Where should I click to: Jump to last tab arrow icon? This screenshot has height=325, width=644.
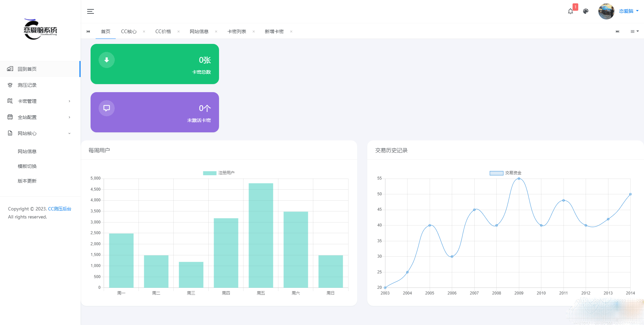618,31
